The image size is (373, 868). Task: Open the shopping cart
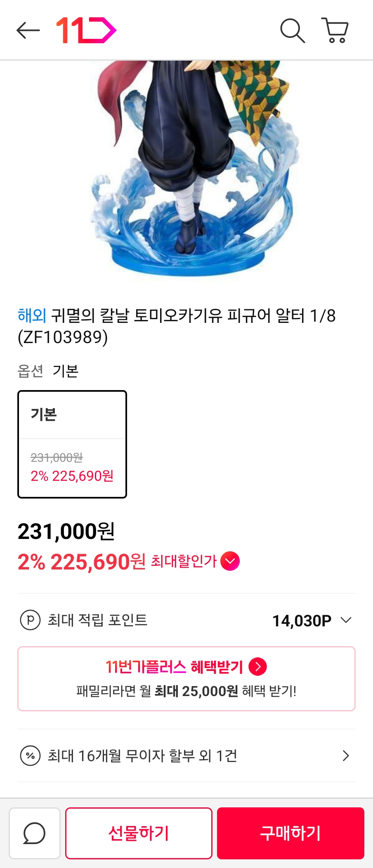(335, 31)
